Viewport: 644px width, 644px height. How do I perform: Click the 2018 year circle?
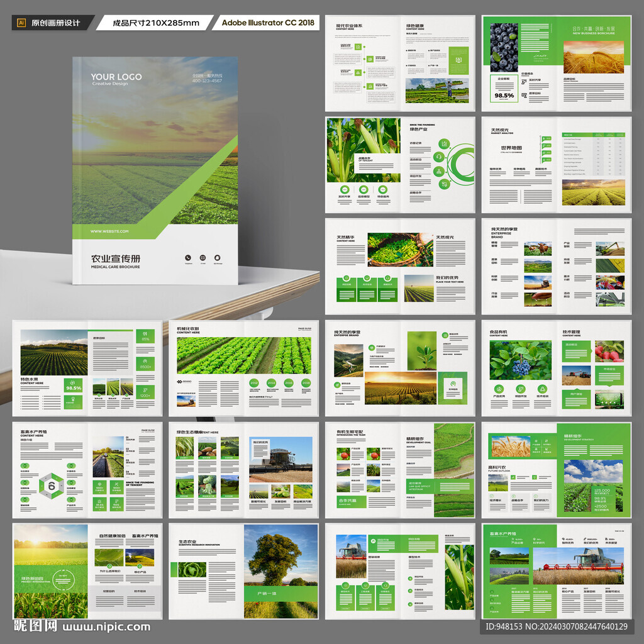tap(306, 383)
